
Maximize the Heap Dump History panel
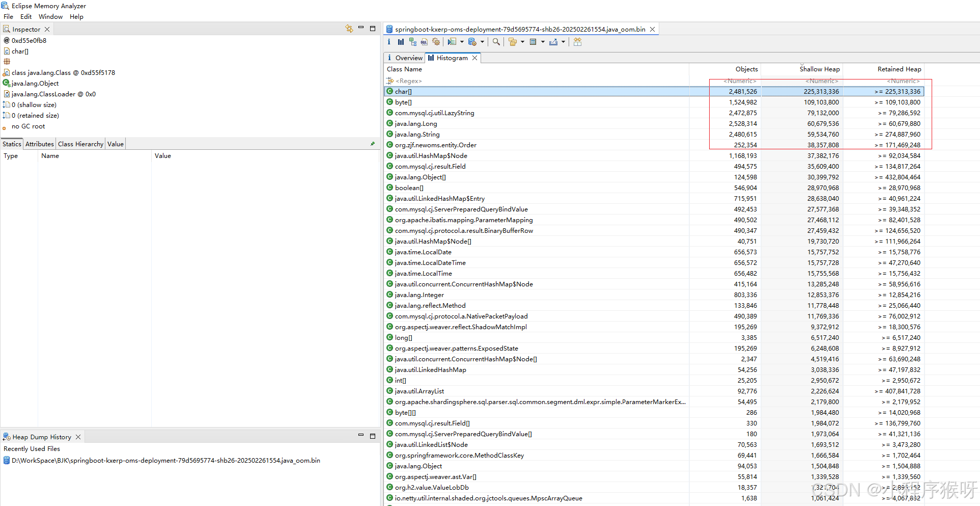[373, 436]
